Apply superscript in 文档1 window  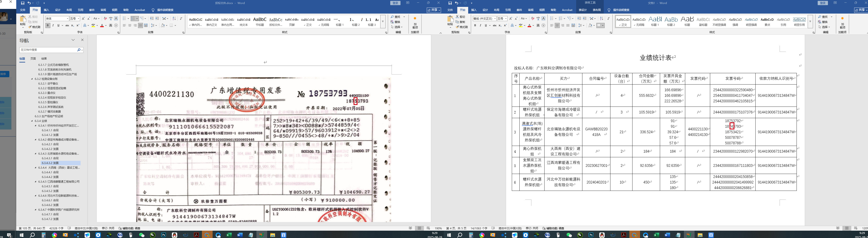505,25
